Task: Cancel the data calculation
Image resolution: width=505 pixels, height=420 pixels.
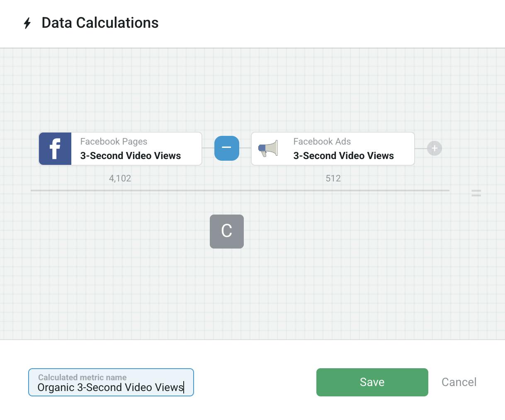Action: tap(459, 382)
